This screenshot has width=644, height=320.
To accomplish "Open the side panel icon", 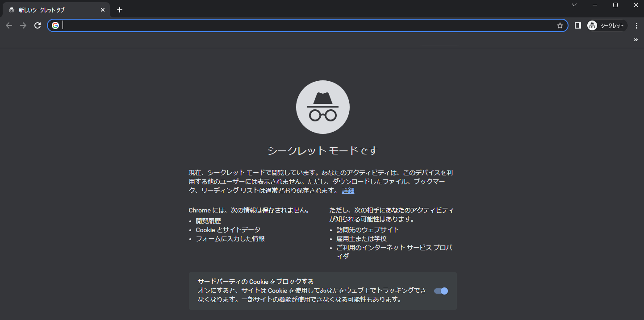I will click(577, 25).
